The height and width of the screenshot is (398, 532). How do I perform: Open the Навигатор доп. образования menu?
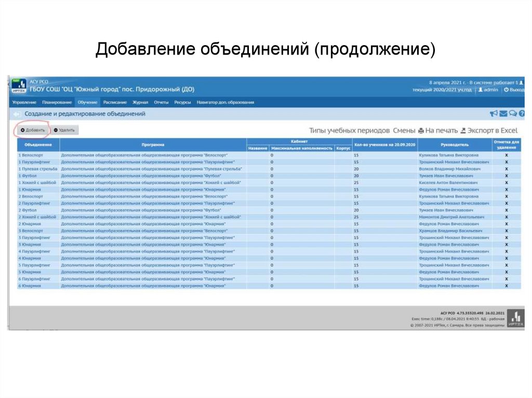coord(225,102)
